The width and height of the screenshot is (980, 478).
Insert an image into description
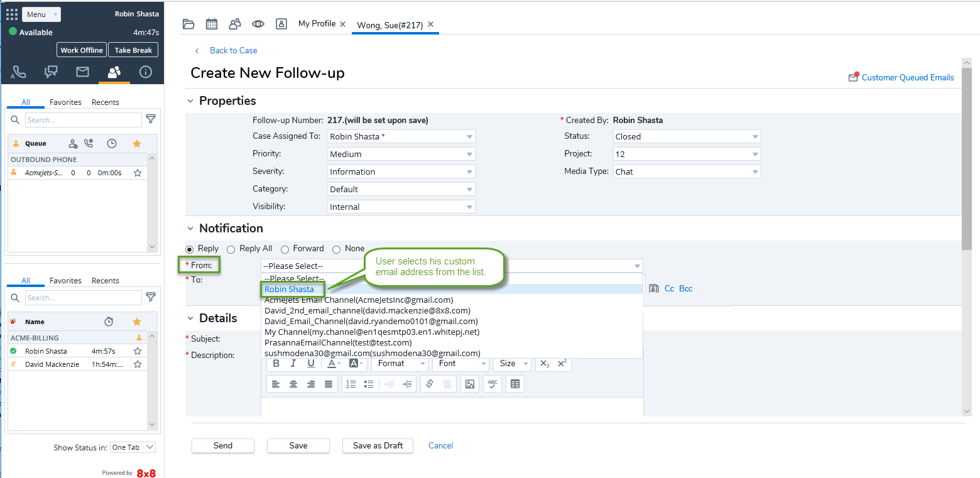[469, 384]
